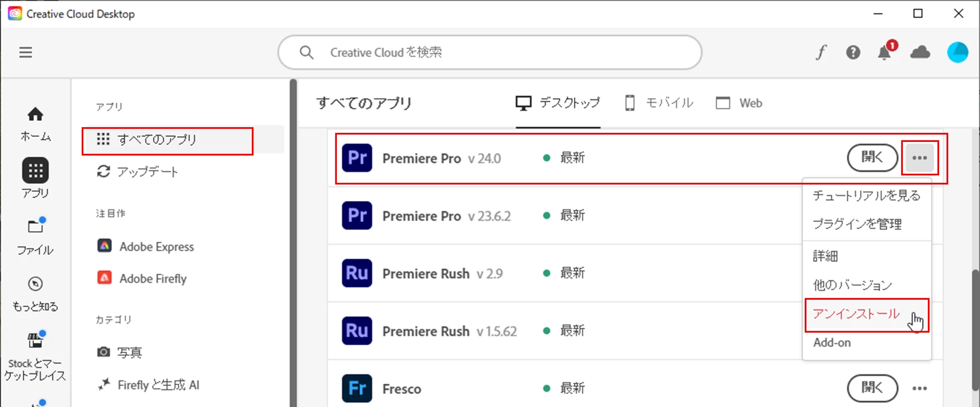Click the Fresco app name
This screenshot has width=980, height=407.
pos(402,389)
